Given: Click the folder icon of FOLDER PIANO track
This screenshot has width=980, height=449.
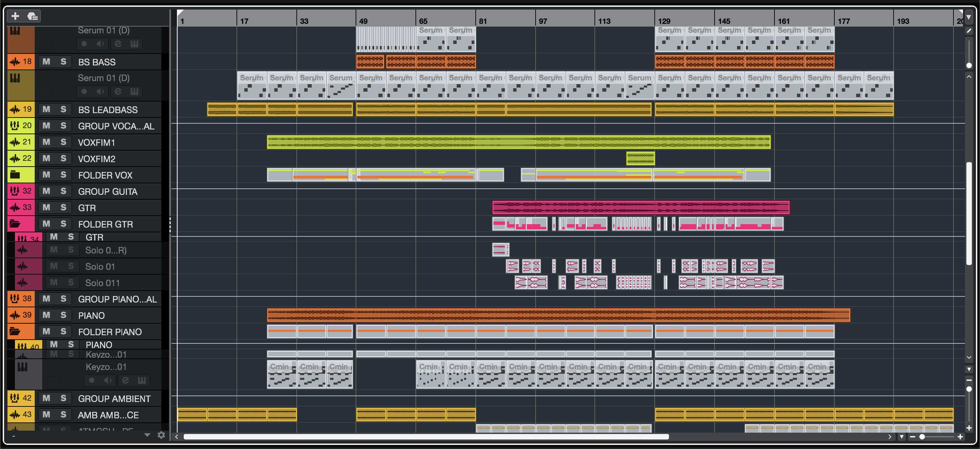Looking at the screenshot, I should 15,331.
